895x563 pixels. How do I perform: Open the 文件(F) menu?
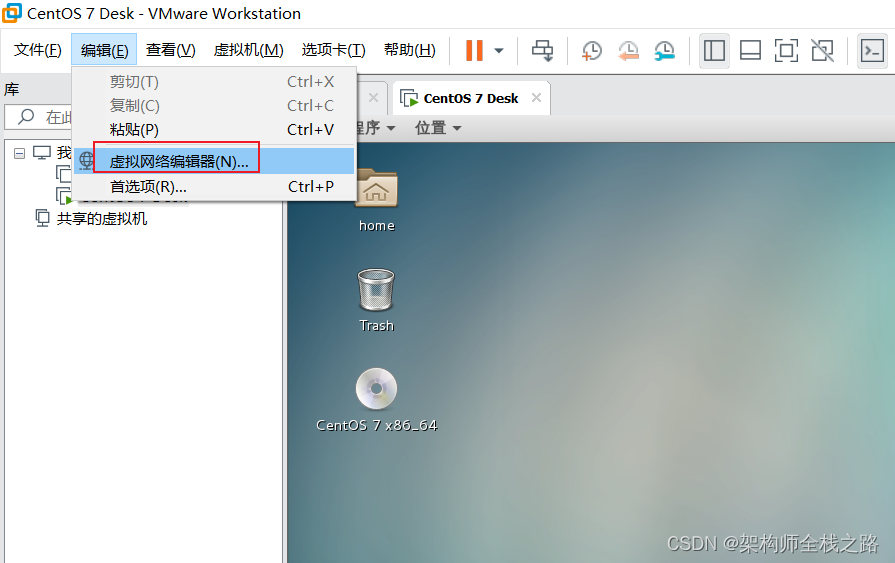[38, 50]
